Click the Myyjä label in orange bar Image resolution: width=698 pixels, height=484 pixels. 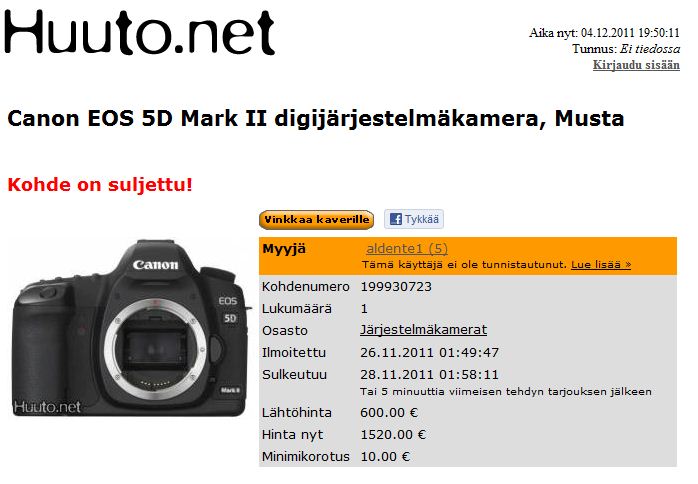pos(284,248)
